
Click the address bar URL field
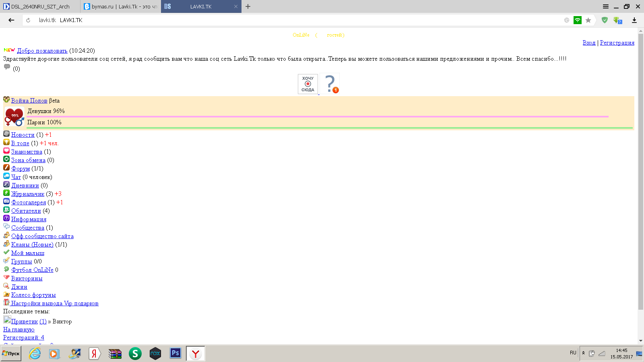click(282, 20)
